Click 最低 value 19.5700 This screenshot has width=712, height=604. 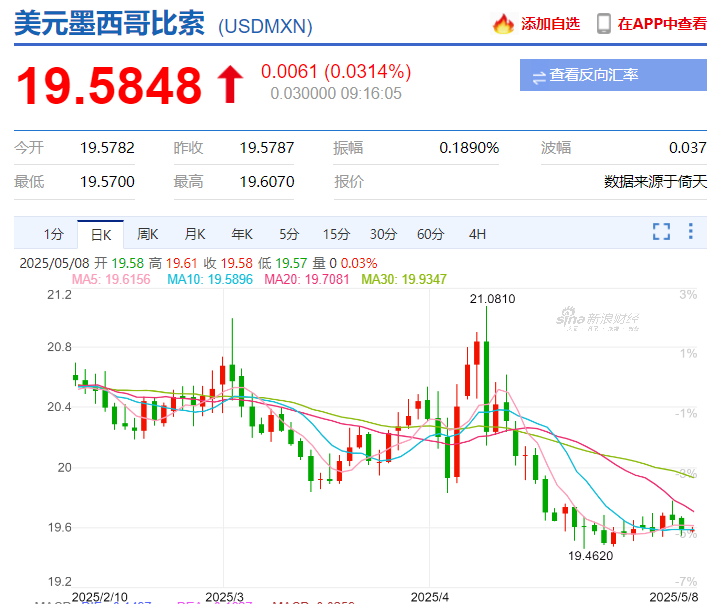[x=107, y=182]
